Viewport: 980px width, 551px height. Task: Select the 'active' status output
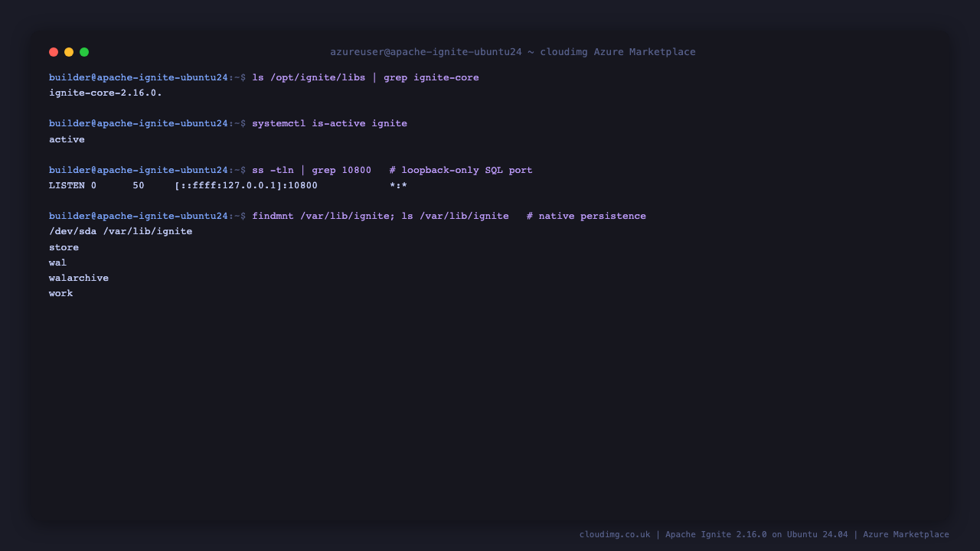click(67, 140)
